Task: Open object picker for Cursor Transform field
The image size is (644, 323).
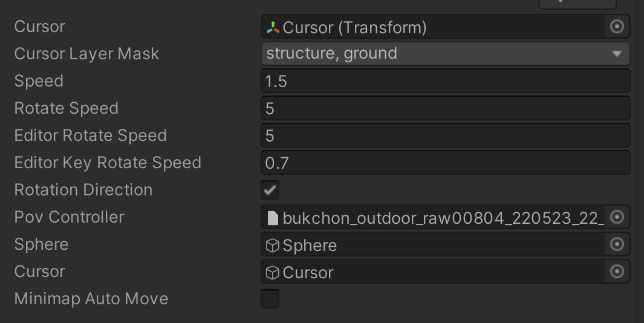Action: point(617,27)
